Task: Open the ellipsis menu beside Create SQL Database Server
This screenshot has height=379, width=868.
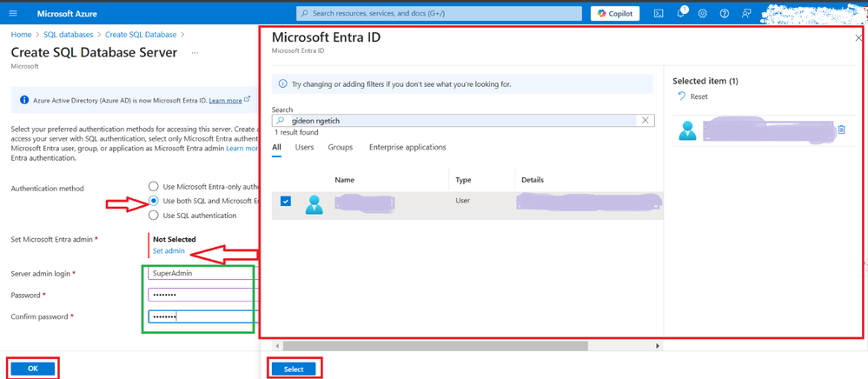Action: coord(195,53)
